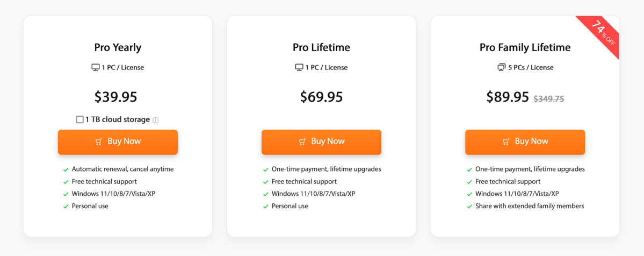Screen dimensions: 644x256
Task: Click the monitor icon under Pro Lifetime
Action: 299,68
